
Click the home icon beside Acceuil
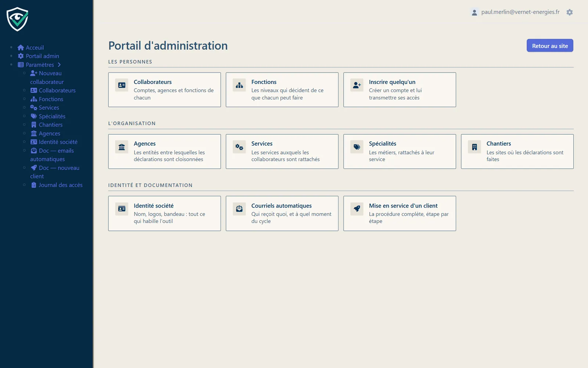pyautogui.click(x=21, y=47)
